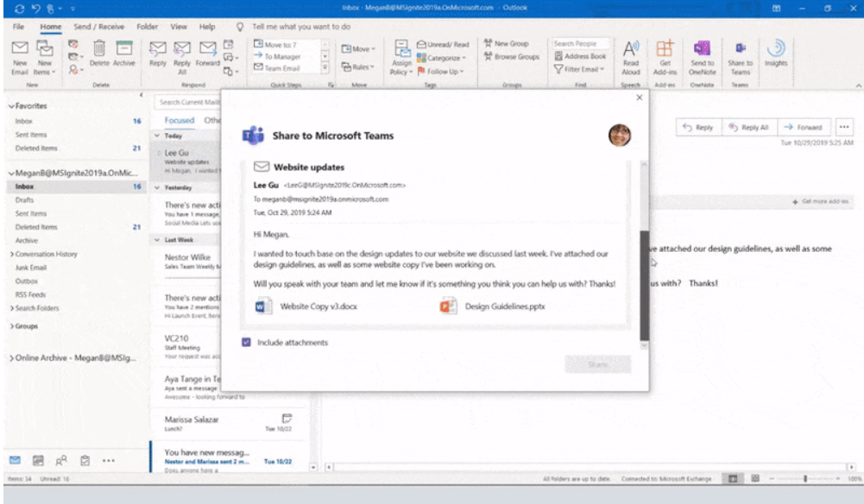Click the Delete trash icon
The height and width of the screenshot is (504, 864).
[99, 48]
